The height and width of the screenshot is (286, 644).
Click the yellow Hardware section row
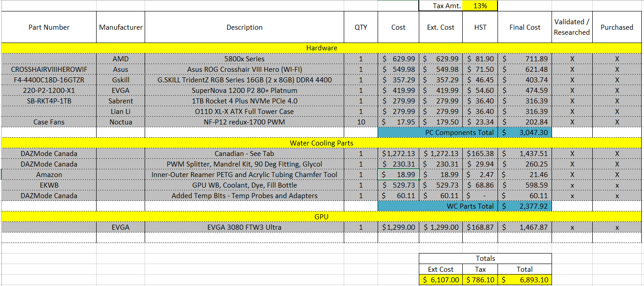coord(322,48)
